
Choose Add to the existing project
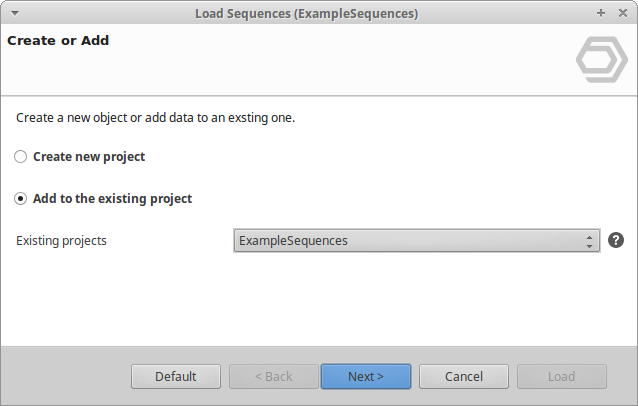tap(20, 199)
